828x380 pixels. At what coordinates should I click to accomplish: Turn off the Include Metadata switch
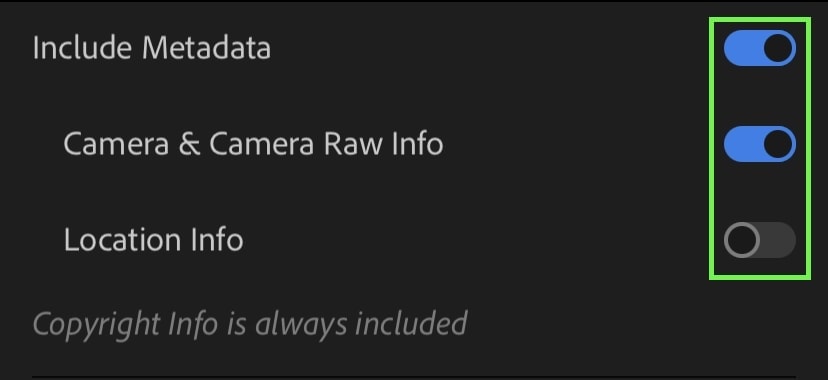[759, 48]
